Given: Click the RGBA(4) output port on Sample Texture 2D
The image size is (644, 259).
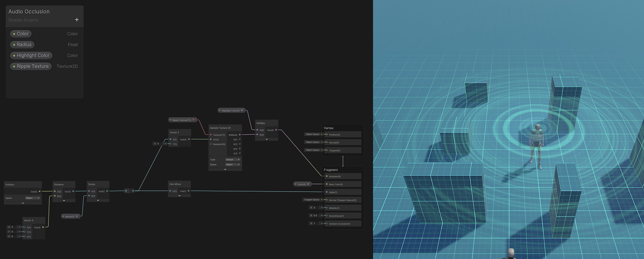Looking at the screenshot, I should [x=240, y=135].
